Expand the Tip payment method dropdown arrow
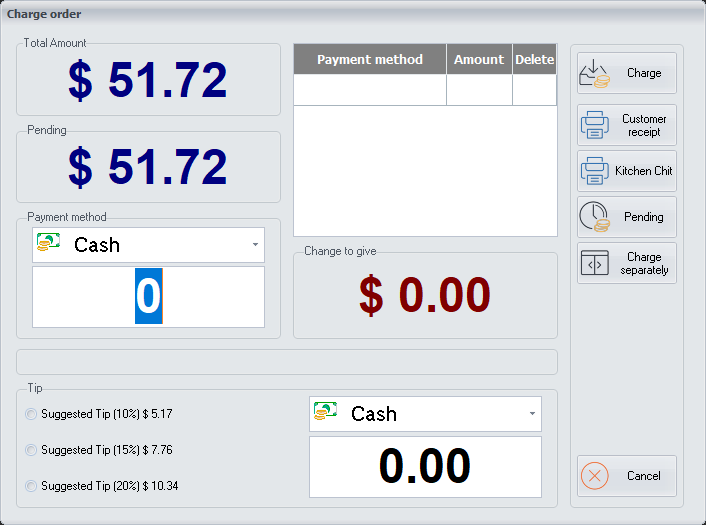This screenshot has width=706, height=525. (531, 414)
